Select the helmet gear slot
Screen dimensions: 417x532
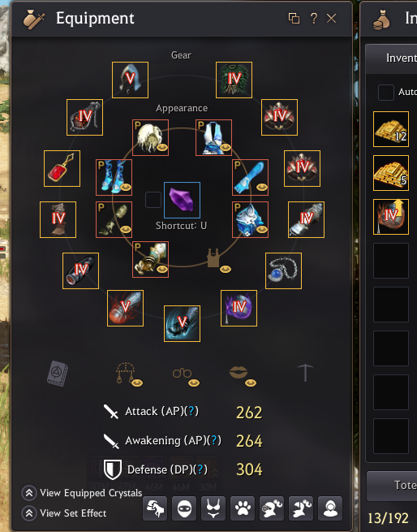[130, 80]
